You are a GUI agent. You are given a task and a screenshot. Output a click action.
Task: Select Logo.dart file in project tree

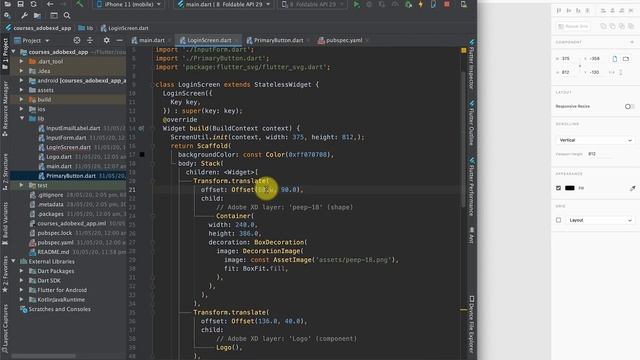(x=58, y=157)
